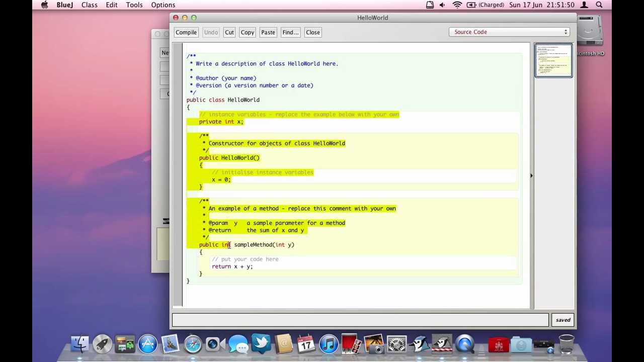This screenshot has height=362, width=644.
Task: Click the Find... button
Action: point(290,32)
